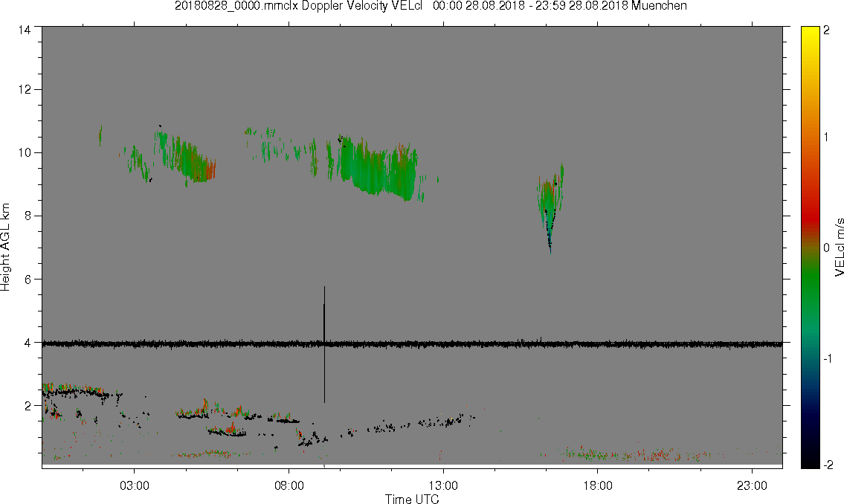Screen dimensions: 844x504
Task: Click the 13:00 time tick label
Action: click(443, 485)
